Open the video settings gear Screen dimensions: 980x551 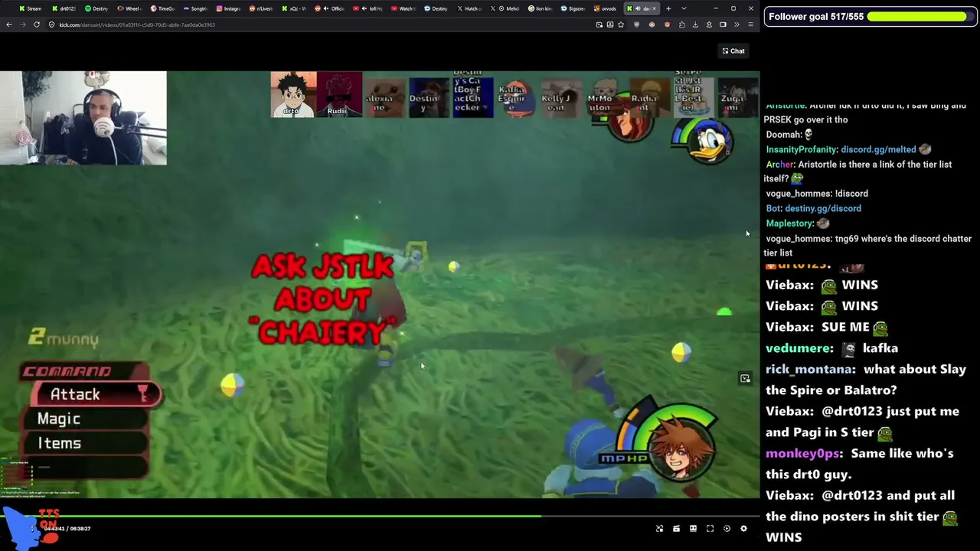click(743, 529)
